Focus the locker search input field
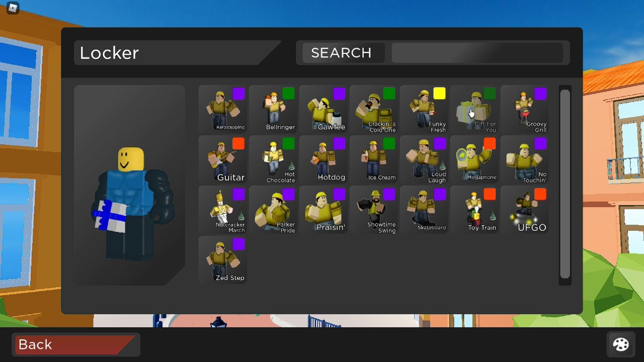 point(477,53)
